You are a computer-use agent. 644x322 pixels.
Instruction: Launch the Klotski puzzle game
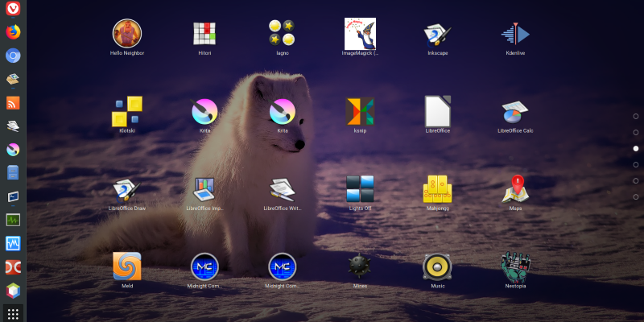coord(127,111)
